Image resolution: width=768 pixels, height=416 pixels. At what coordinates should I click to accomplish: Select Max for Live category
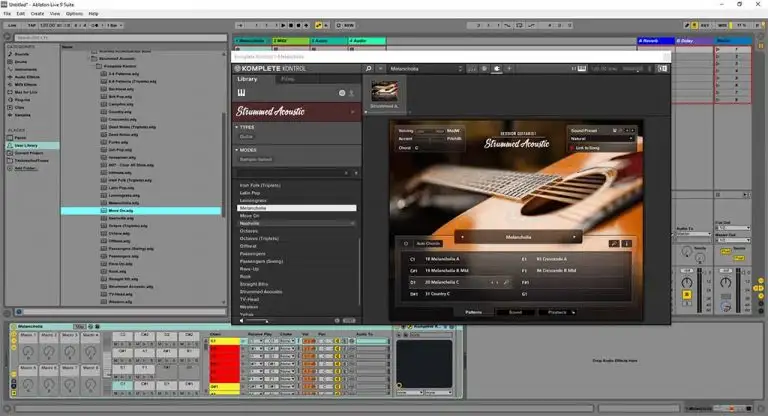coord(24,92)
